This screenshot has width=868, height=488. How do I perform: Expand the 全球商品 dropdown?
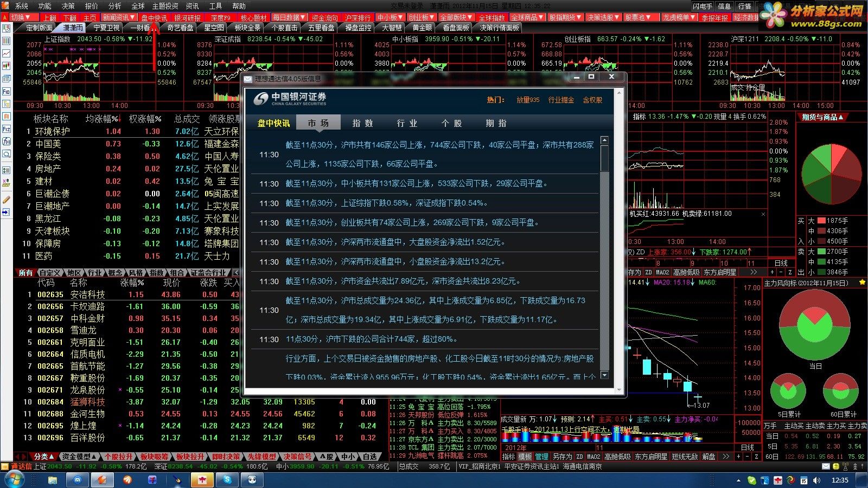point(527,17)
